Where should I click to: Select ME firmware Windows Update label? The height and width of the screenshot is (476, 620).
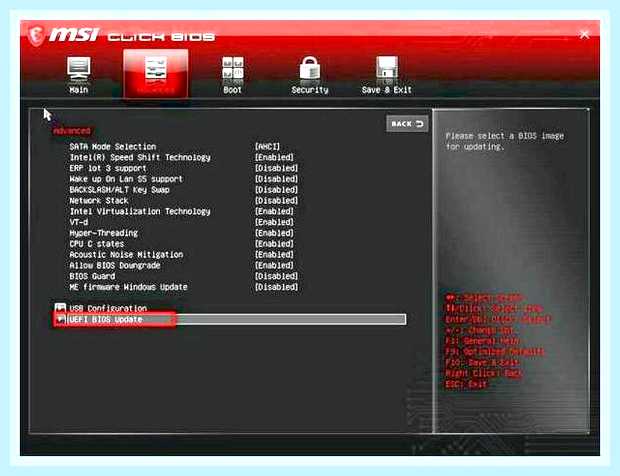[129, 287]
